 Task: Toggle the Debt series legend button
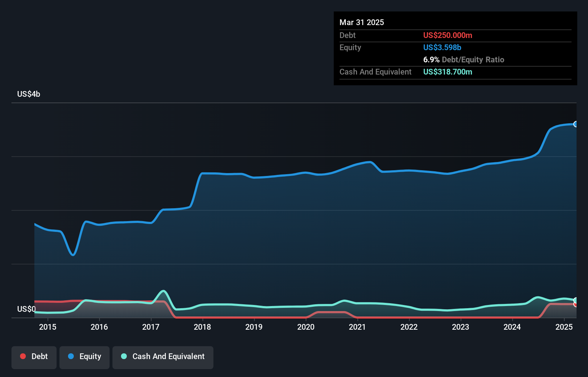(x=34, y=357)
